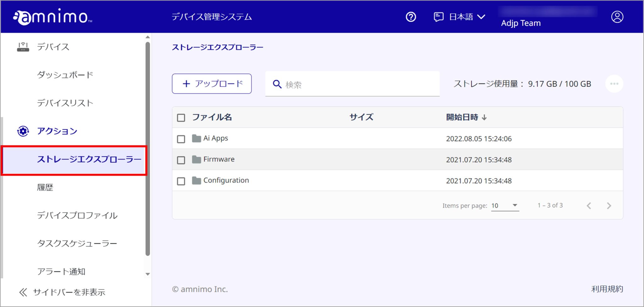Select タスクスケジューラー in the sidebar

tap(77, 243)
